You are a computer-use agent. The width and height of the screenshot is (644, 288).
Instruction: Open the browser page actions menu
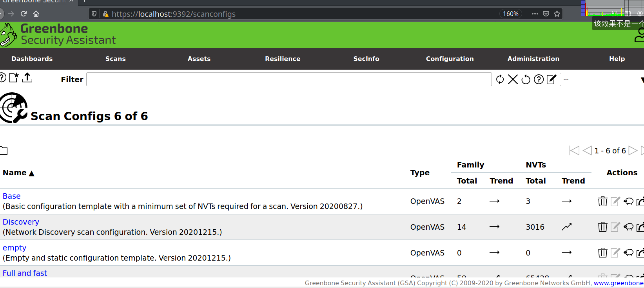coord(535,14)
